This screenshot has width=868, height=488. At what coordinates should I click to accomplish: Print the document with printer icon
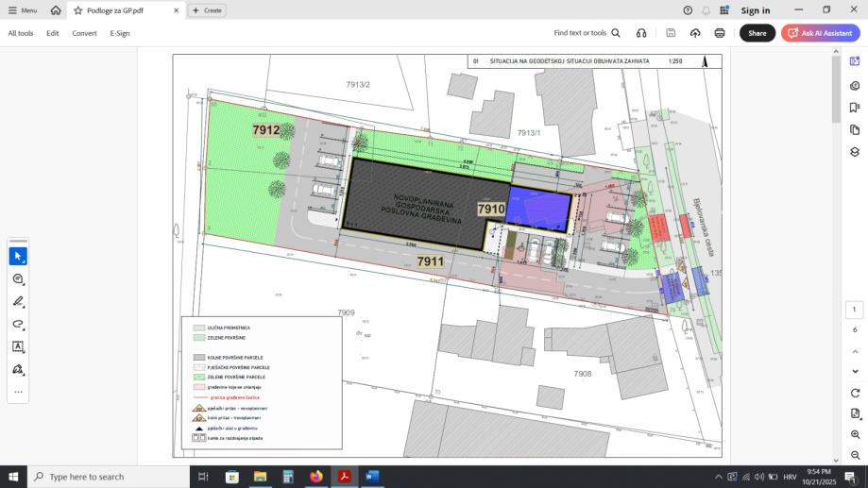click(720, 33)
